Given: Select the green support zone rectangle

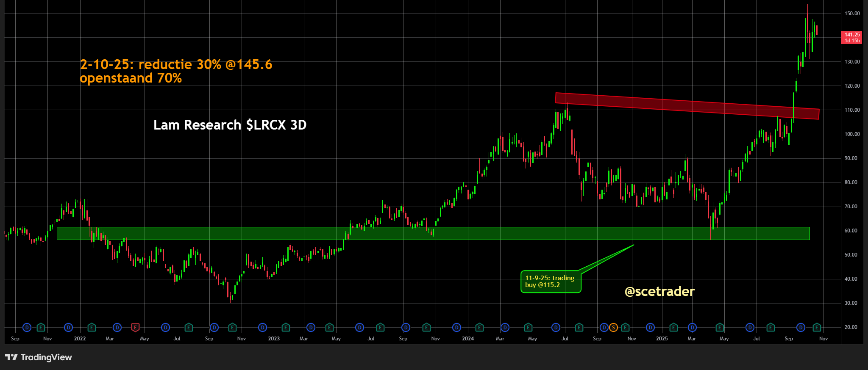Looking at the screenshot, I should 433,234.
